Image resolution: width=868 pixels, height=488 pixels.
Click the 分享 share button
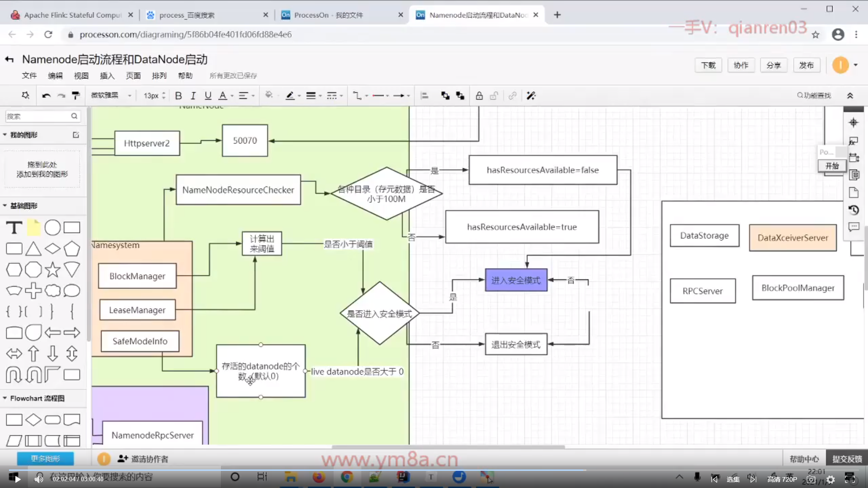(773, 65)
